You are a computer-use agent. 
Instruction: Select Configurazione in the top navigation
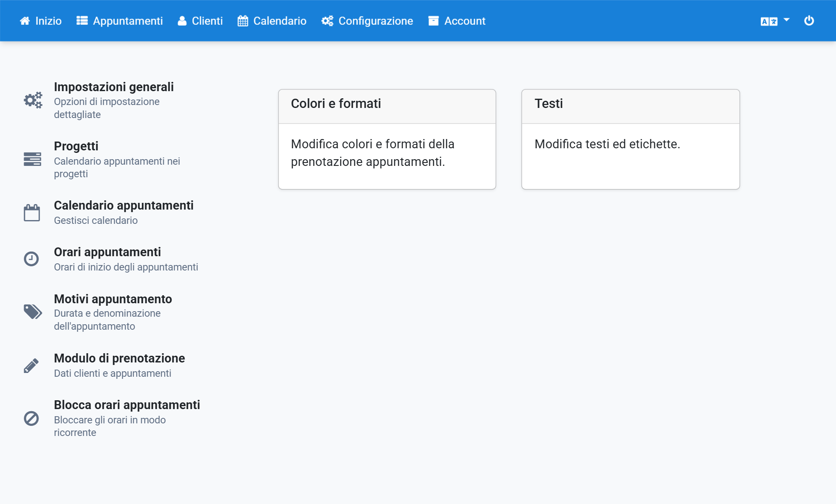coord(367,21)
